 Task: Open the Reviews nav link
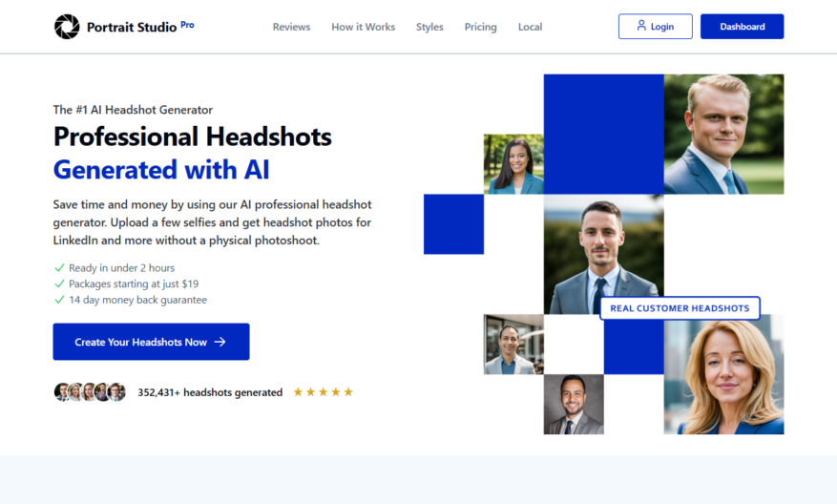(291, 27)
